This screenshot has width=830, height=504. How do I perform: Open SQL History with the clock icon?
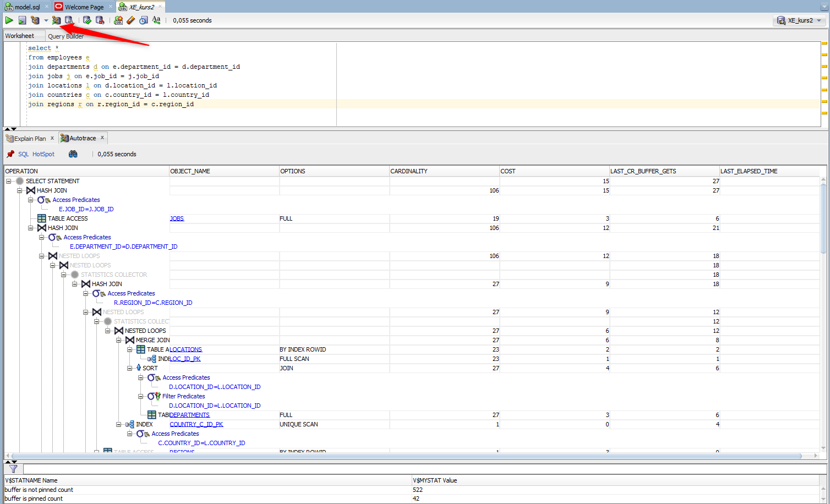point(143,20)
